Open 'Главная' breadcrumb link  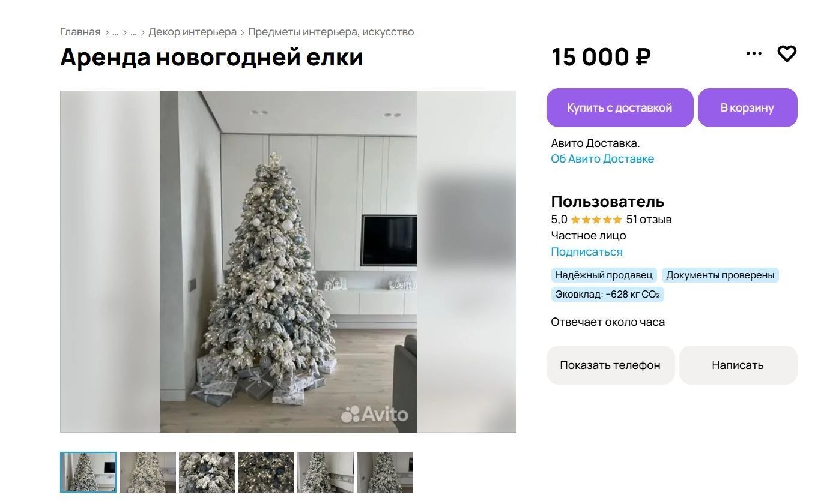80,32
